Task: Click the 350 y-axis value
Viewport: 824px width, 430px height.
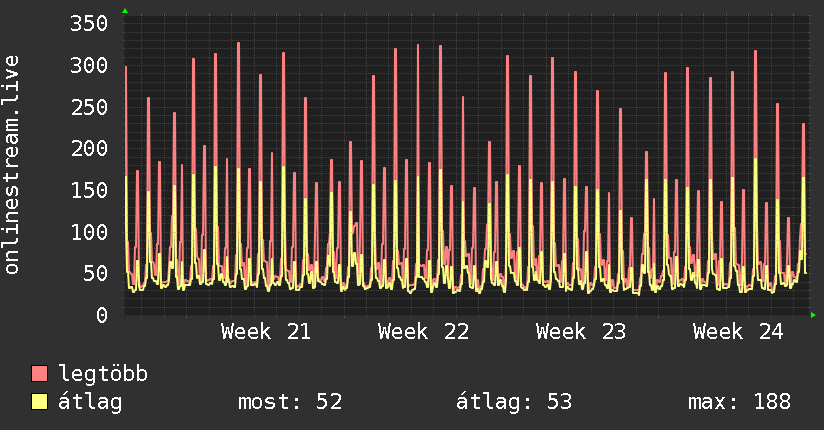Action: (89, 24)
